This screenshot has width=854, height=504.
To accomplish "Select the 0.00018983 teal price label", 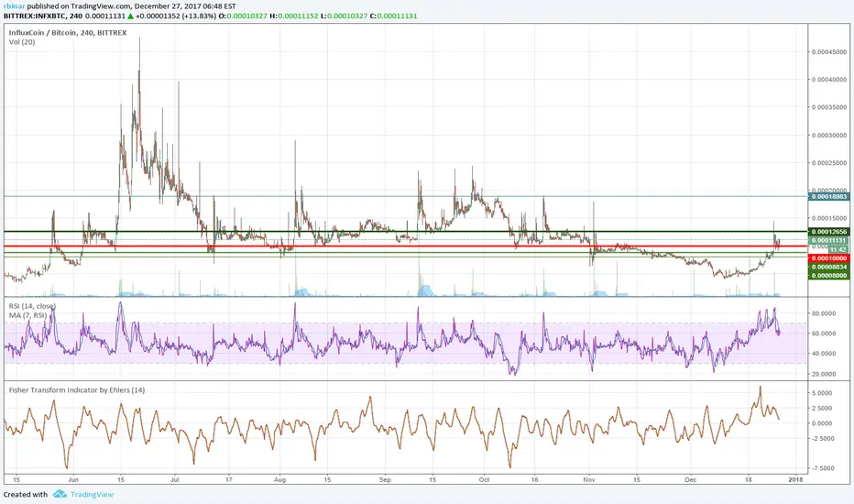I will (x=829, y=196).
